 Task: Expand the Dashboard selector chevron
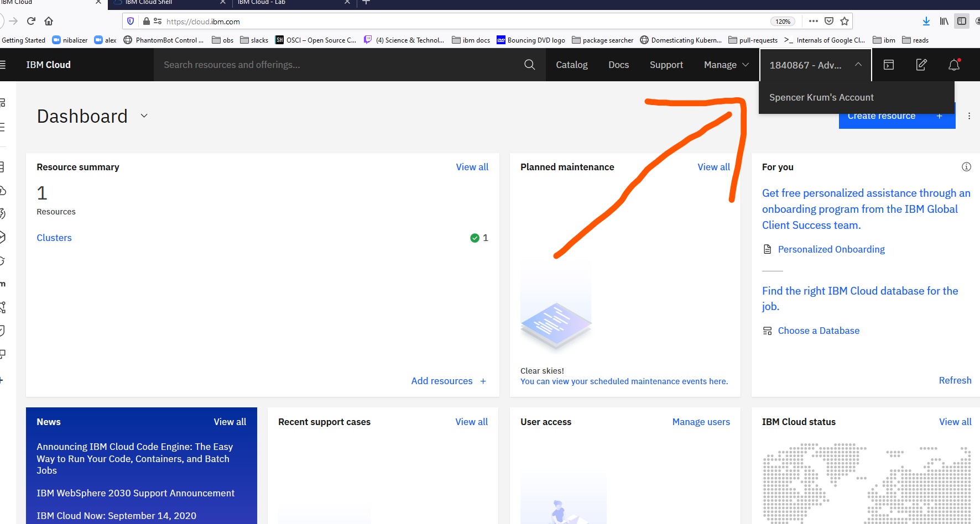tap(144, 116)
